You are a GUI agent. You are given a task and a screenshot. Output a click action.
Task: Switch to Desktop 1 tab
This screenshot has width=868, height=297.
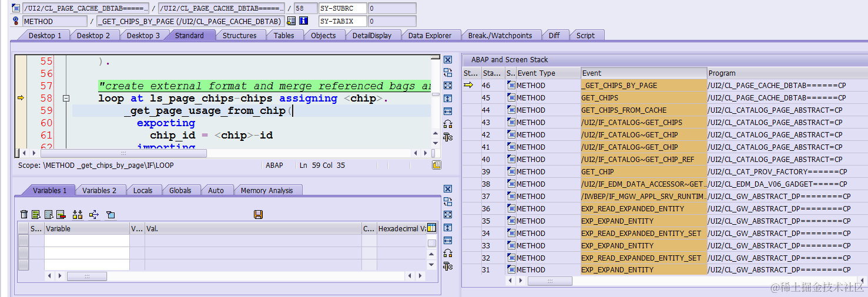[45, 35]
